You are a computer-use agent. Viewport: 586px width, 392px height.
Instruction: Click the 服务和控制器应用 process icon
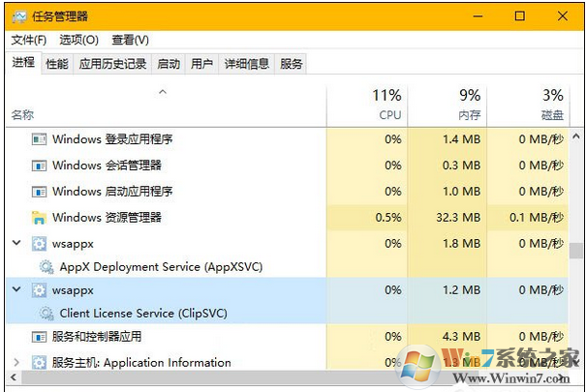[40, 337]
